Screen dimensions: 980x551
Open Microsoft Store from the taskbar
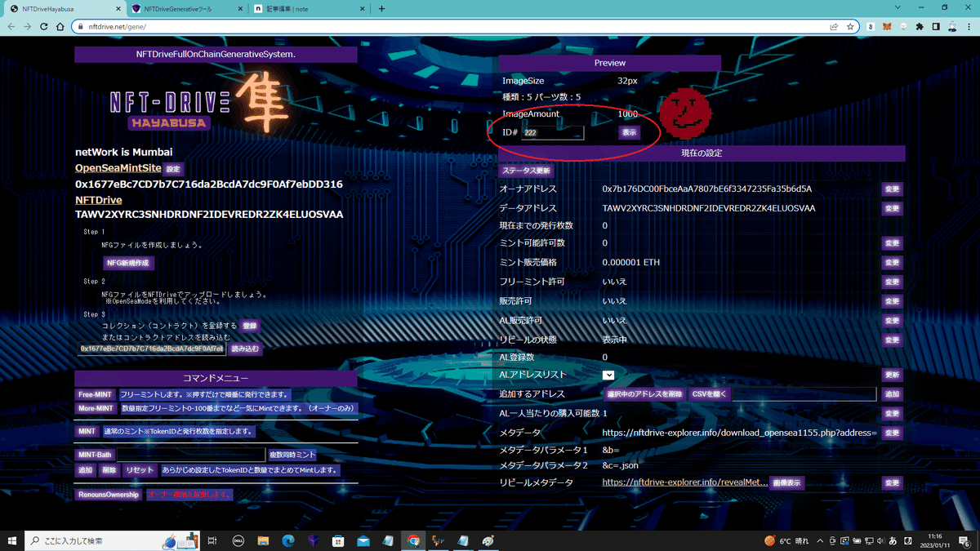[x=337, y=540]
